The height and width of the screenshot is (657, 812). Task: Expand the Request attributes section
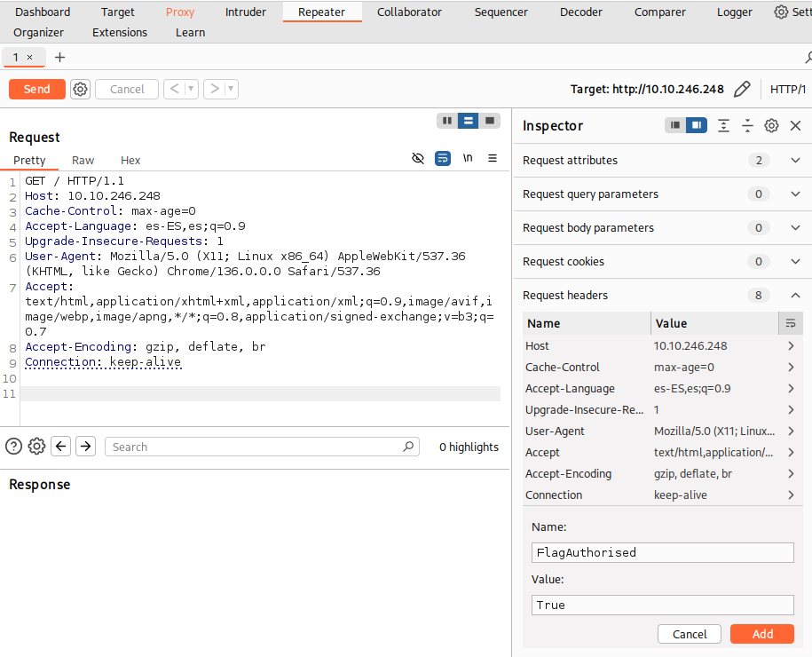(x=662, y=161)
